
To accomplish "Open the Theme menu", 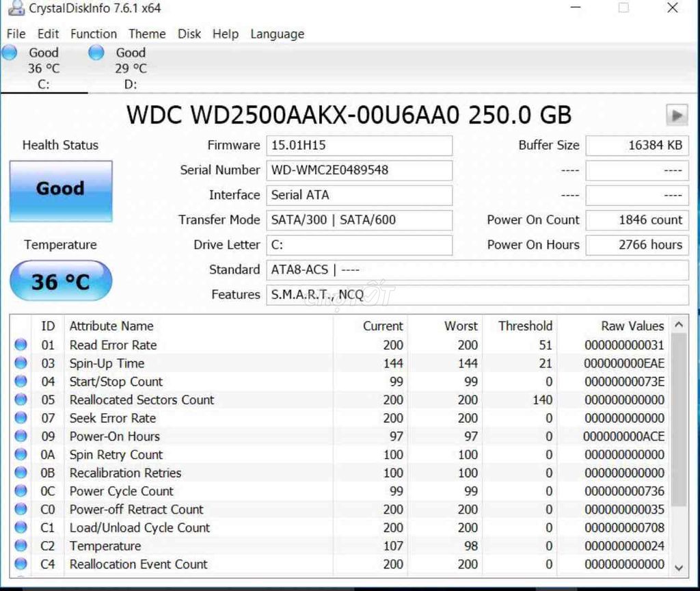I will [x=147, y=34].
